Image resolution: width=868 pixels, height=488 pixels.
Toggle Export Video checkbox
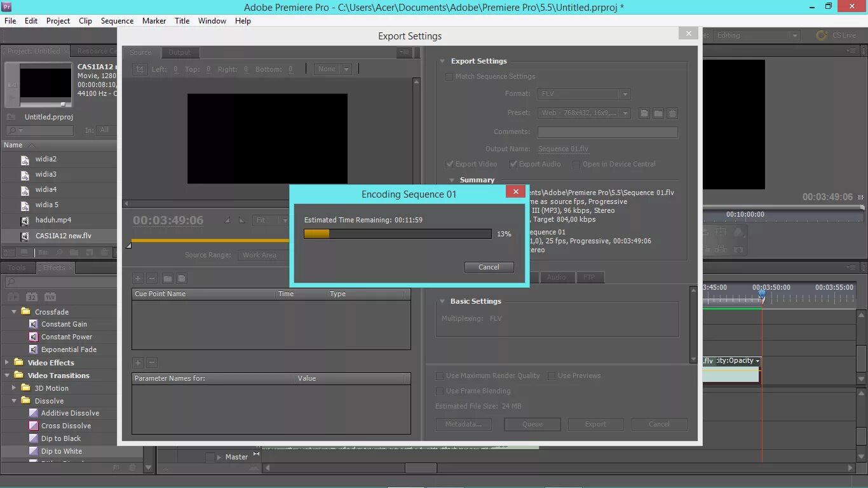[x=450, y=164]
